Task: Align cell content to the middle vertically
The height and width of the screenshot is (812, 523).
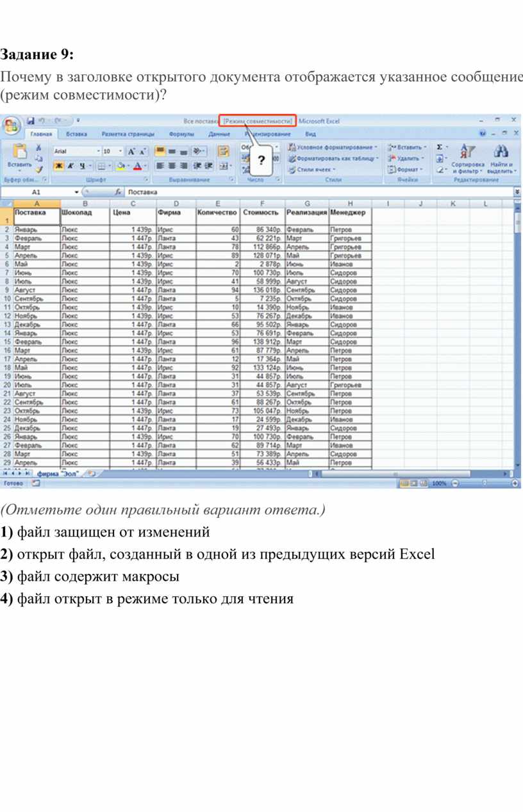Action: coord(171,151)
